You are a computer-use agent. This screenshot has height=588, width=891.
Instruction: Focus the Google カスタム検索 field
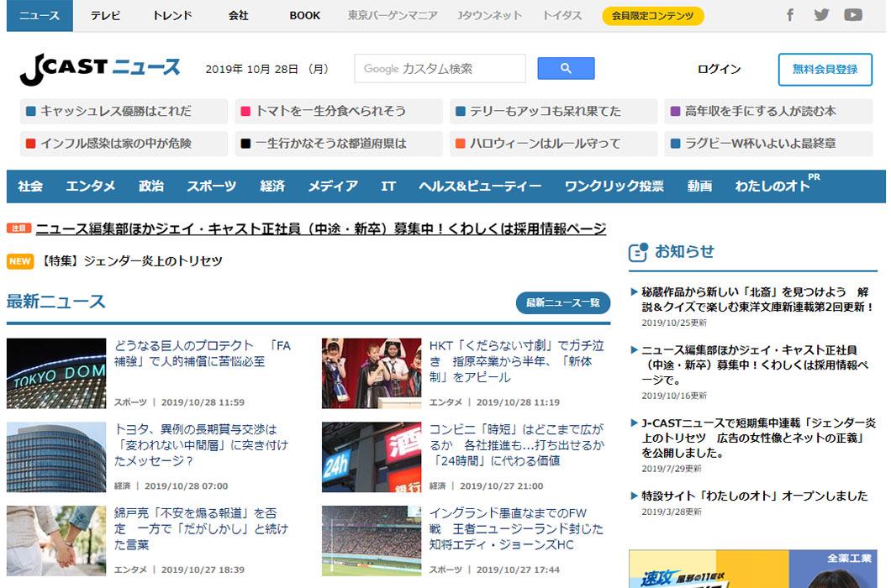tap(440, 69)
